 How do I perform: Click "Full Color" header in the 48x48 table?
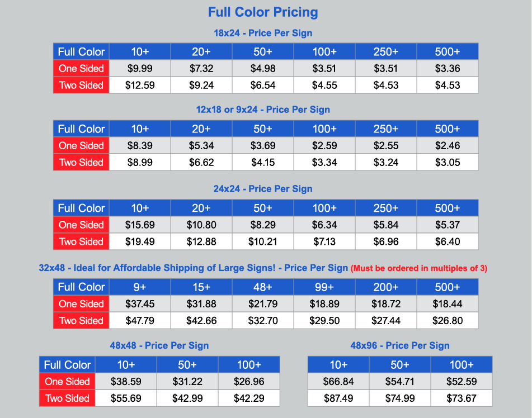(x=68, y=364)
